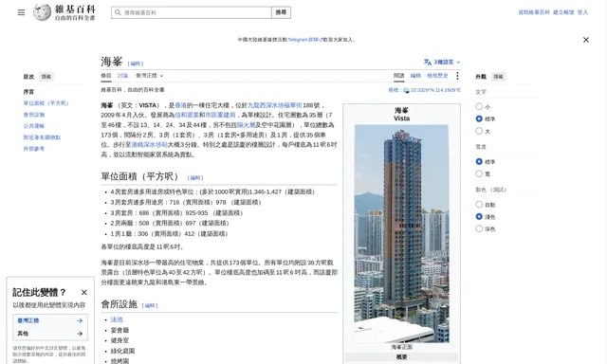This screenshot has height=364, width=607.
Task: Jump to 公共運輸 in contents
Action: click(x=34, y=126)
